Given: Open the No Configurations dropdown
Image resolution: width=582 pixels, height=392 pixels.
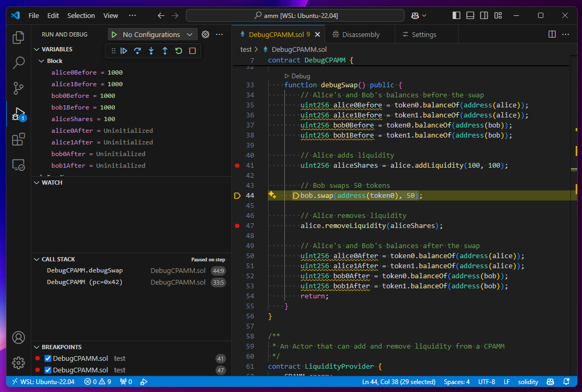Looking at the screenshot, I should 157,34.
